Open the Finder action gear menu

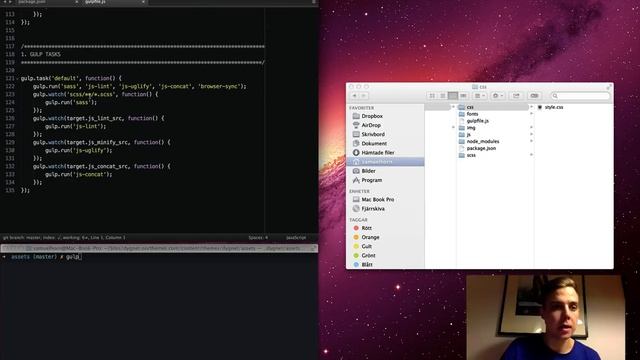(x=498, y=96)
